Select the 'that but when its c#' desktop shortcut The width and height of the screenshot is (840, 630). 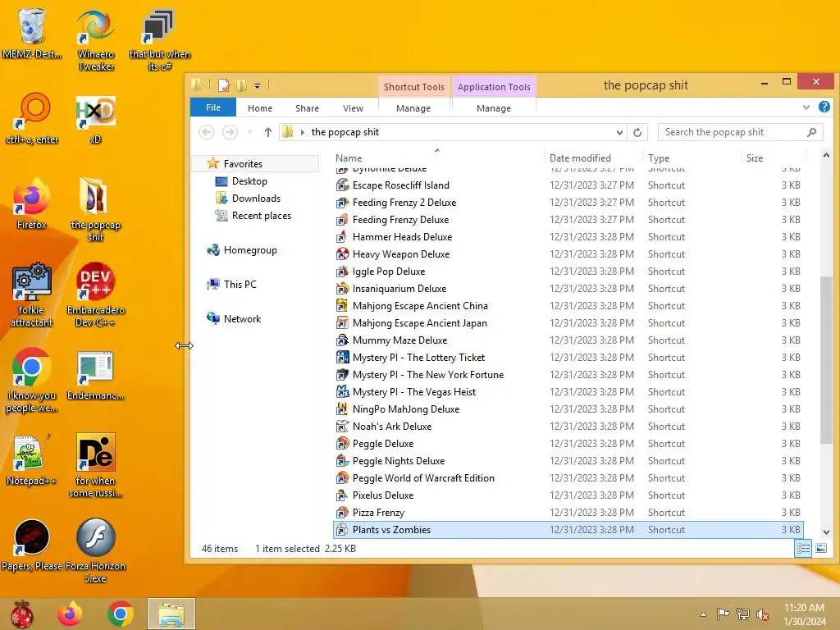tap(159, 39)
